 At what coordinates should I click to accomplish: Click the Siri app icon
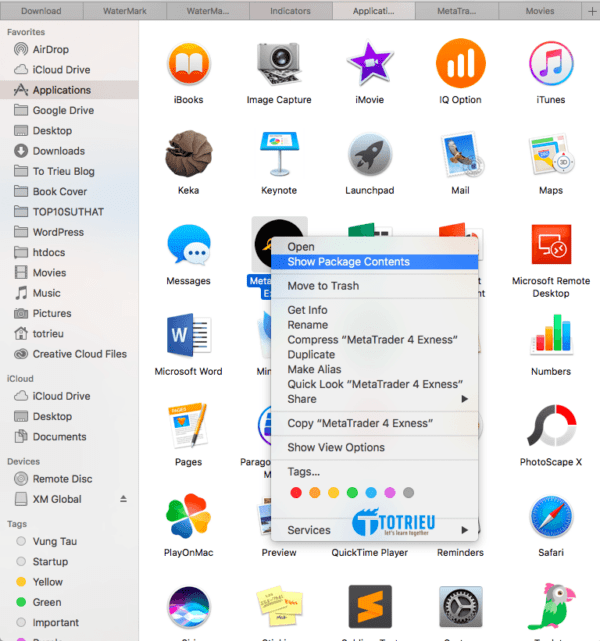(x=188, y=607)
